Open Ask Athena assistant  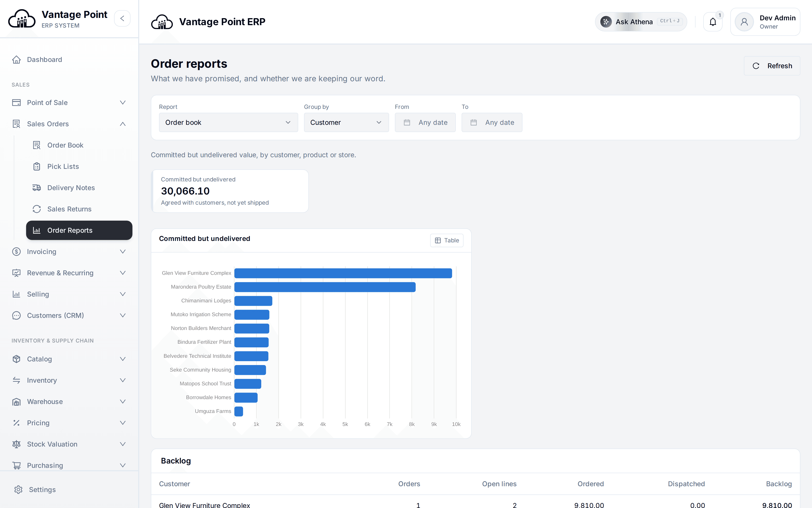click(641, 22)
